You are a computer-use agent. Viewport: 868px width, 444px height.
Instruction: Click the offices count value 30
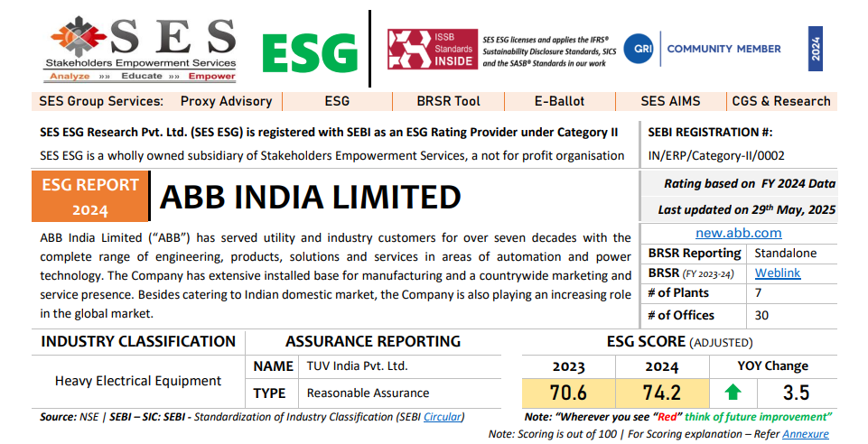(761, 315)
